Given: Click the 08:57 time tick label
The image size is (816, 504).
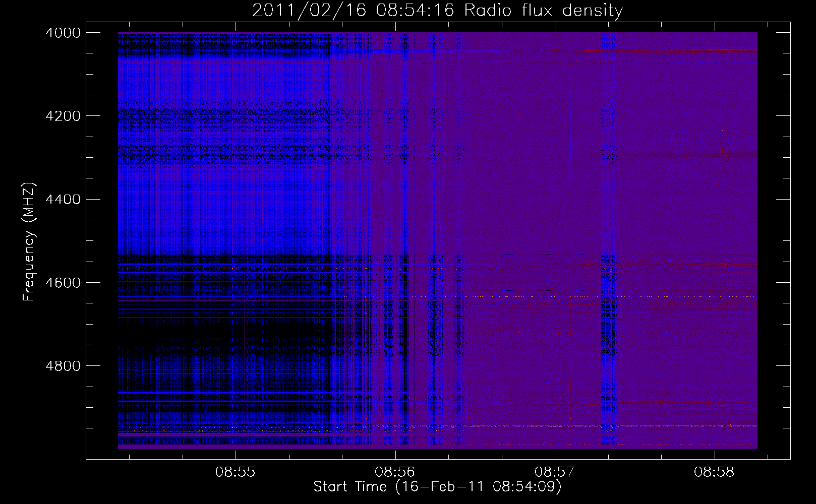Looking at the screenshot, I should click(x=555, y=472).
